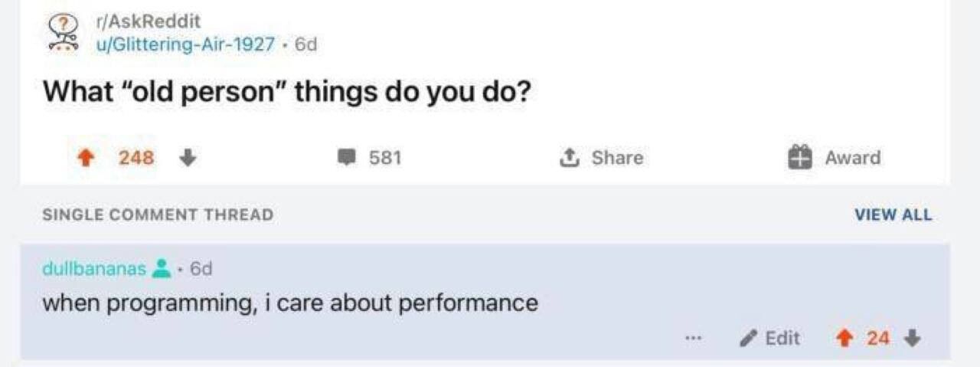Open comment three-dots options menu
Screen dimensions: 980x367
pyautogui.click(x=694, y=338)
